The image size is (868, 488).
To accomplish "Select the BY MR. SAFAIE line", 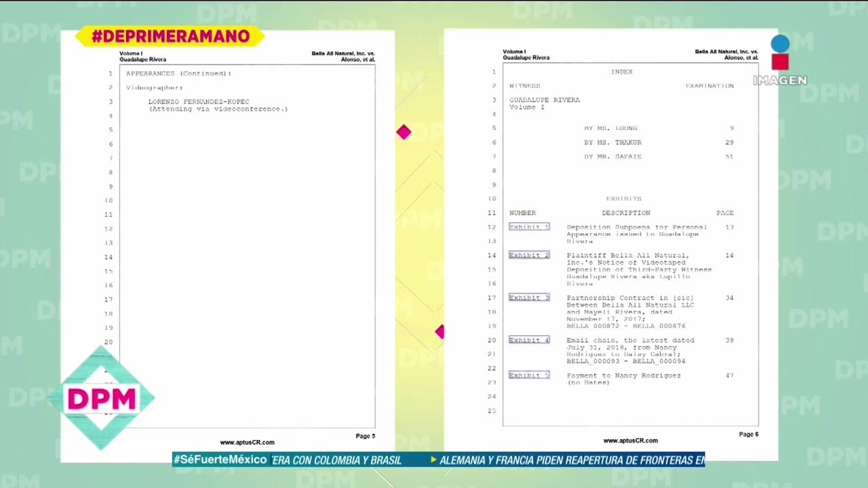I will tap(612, 157).
